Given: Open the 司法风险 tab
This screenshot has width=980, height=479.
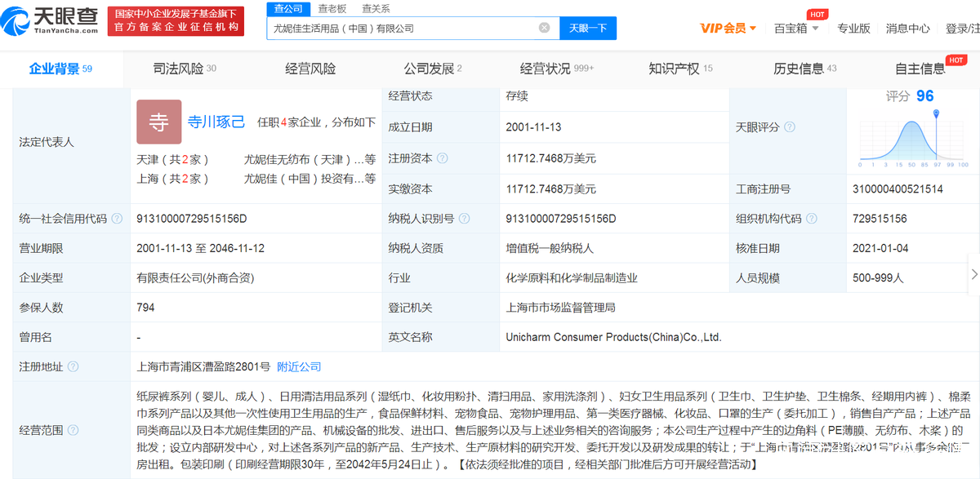Looking at the screenshot, I should 184,69.
